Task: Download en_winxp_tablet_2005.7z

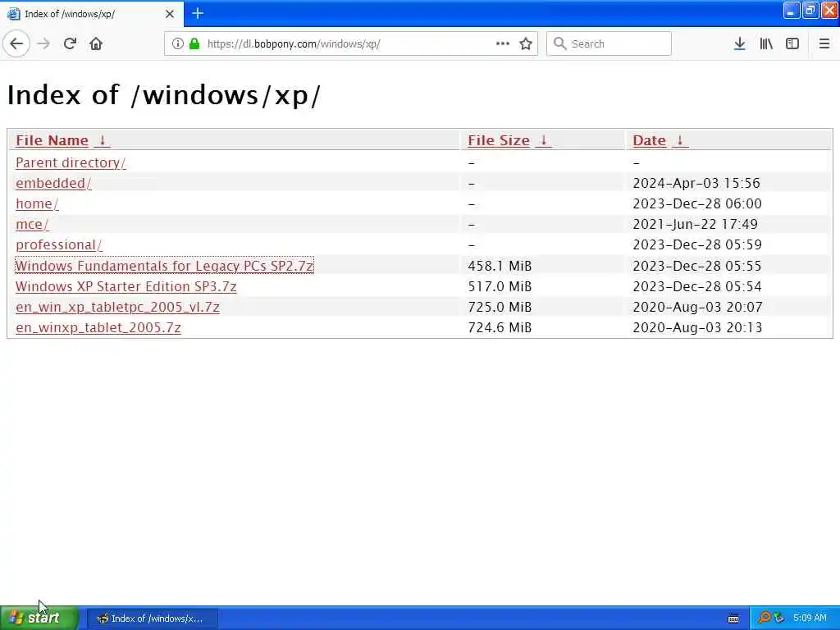Action: pyautogui.click(x=98, y=327)
